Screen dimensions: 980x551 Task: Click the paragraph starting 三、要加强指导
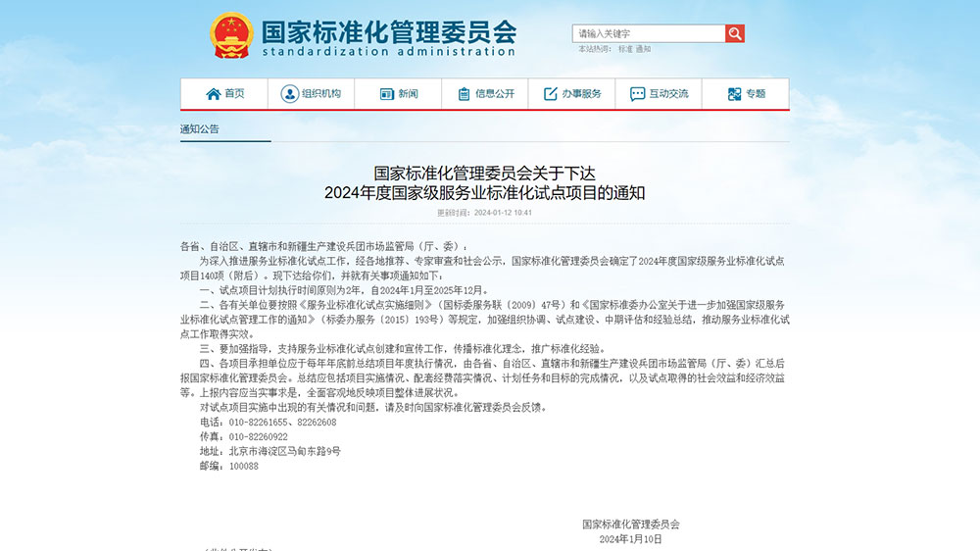point(403,349)
